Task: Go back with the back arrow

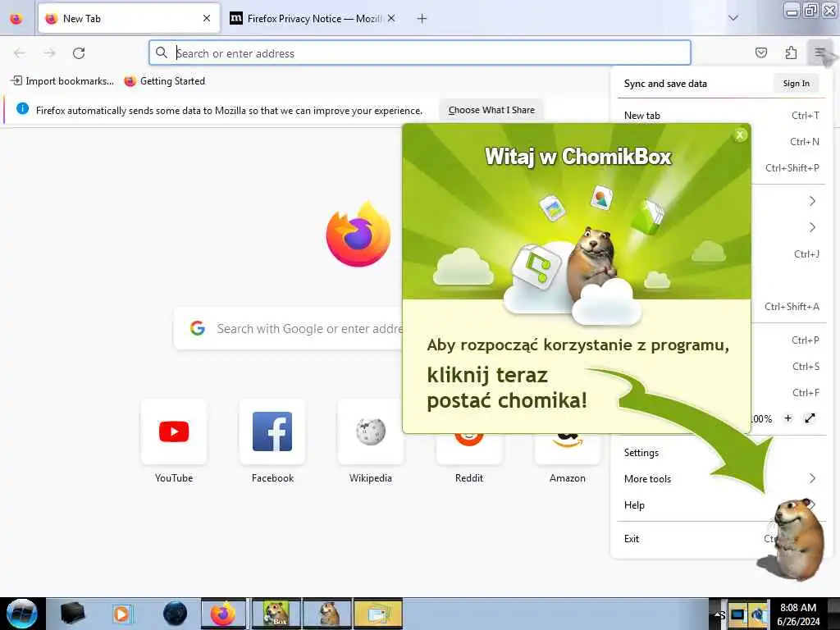Action: 20,53
